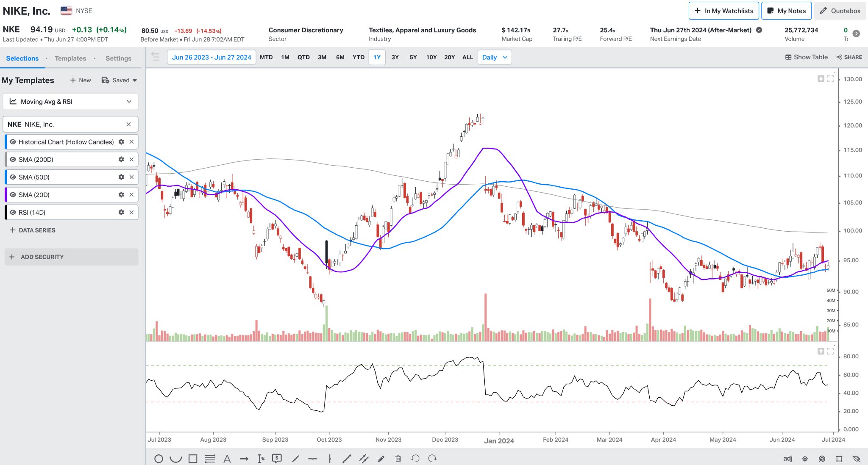Switch to the Selections tab
The image size is (868, 465).
click(22, 58)
